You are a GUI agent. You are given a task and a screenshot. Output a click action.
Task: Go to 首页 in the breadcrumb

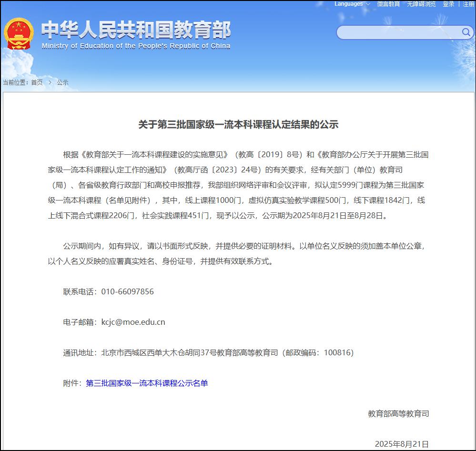tap(37, 82)
